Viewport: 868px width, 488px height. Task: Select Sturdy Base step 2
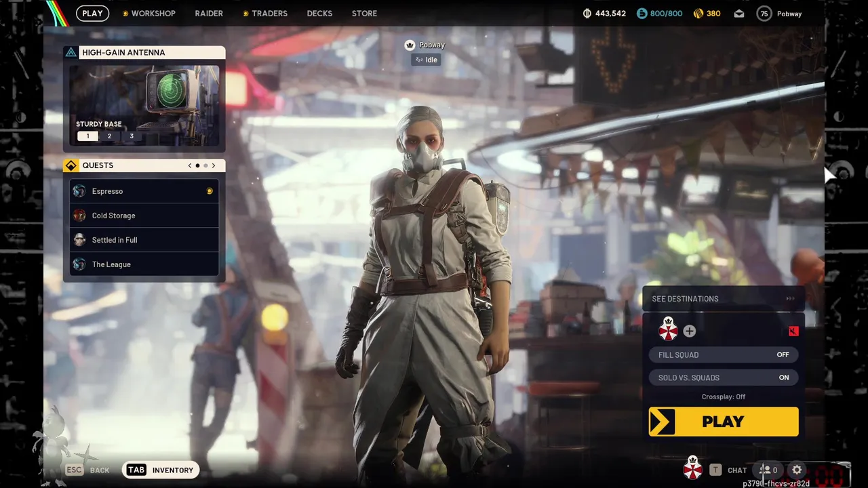109,136
